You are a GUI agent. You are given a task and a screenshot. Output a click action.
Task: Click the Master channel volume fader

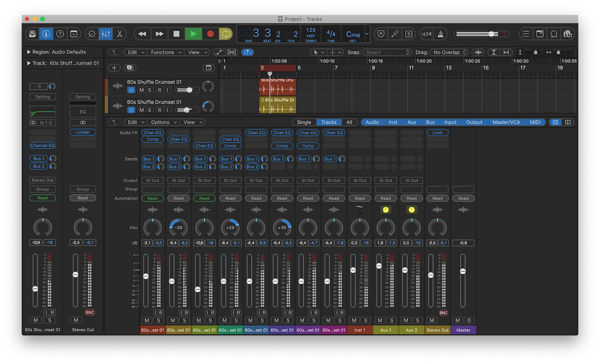[x=463, y=271]
